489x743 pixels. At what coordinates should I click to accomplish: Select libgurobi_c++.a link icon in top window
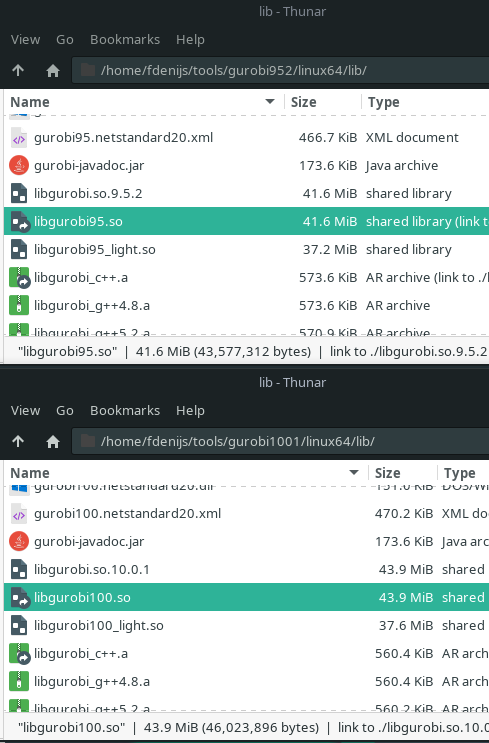click(19, 278)
